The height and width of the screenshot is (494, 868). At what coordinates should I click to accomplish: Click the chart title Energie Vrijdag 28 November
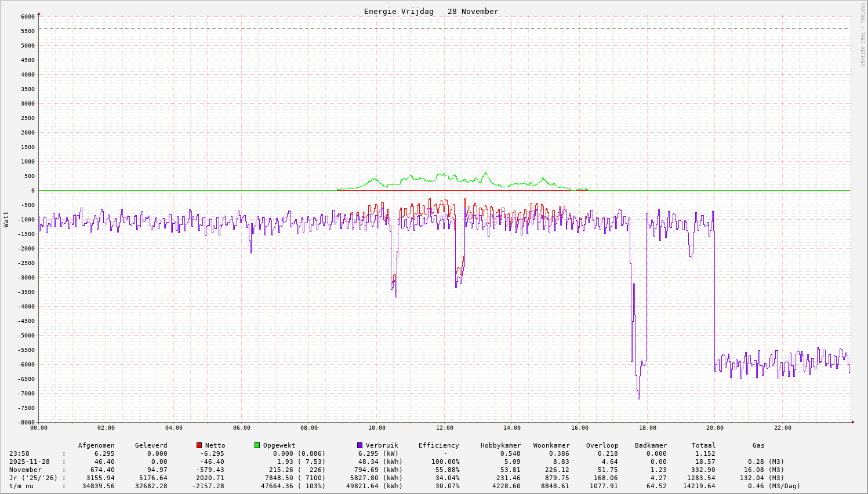431,12
